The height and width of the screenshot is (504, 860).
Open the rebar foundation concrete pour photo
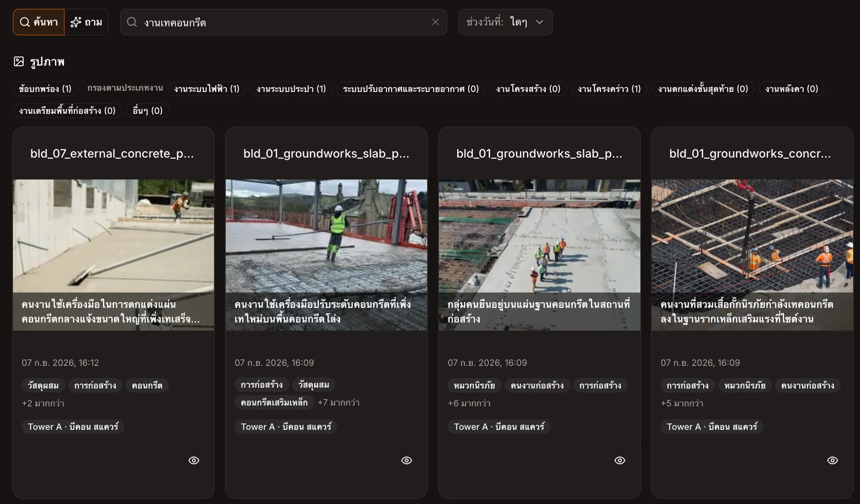pos(752,255)
